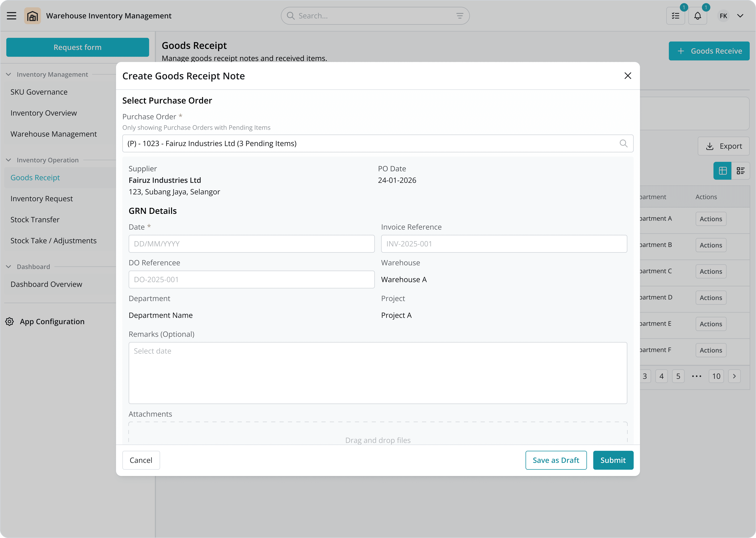
Task: Open the notifications bell
Action: coord(697,16)
